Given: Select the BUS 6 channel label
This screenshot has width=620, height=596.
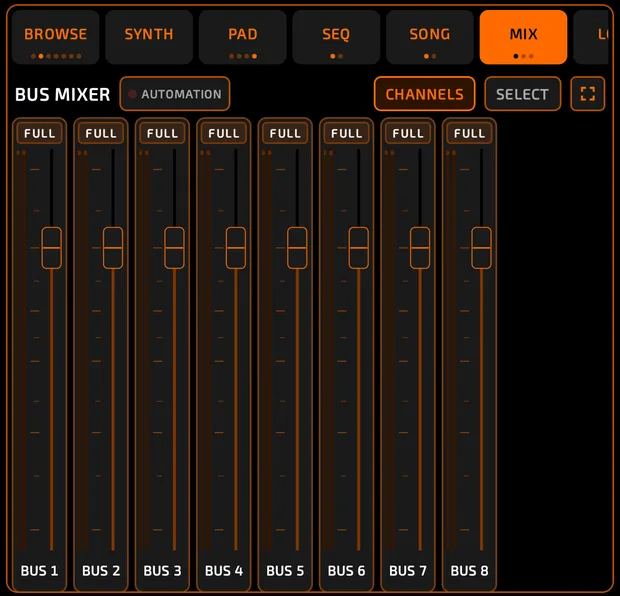Looking at the screenshot, I should tap(346, 571).
